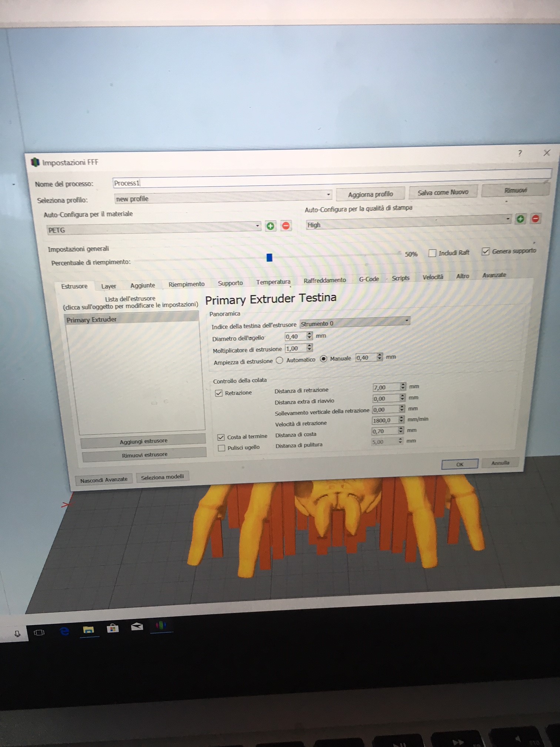Click the help question mark icon
The height and width of the screenshot is (747, 560).
[x=520, y=153]
